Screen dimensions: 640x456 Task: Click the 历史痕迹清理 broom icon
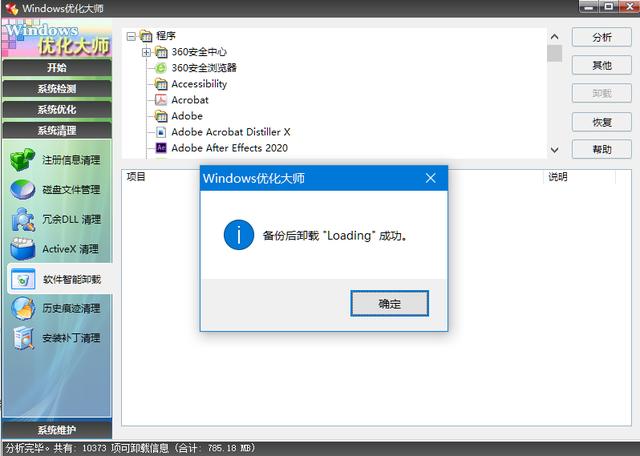pyautogui.click(x=23, y=308)
